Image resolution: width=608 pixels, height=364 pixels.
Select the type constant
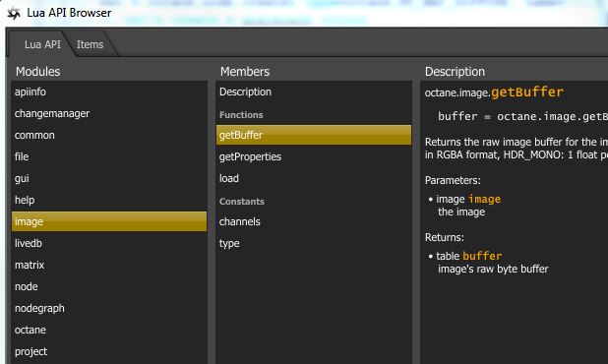(314, 243)
